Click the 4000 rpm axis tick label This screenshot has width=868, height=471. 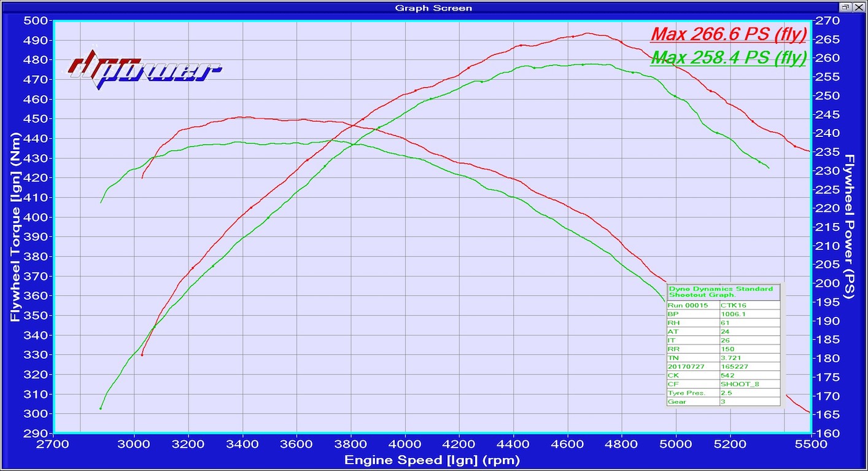pos(405,443)
